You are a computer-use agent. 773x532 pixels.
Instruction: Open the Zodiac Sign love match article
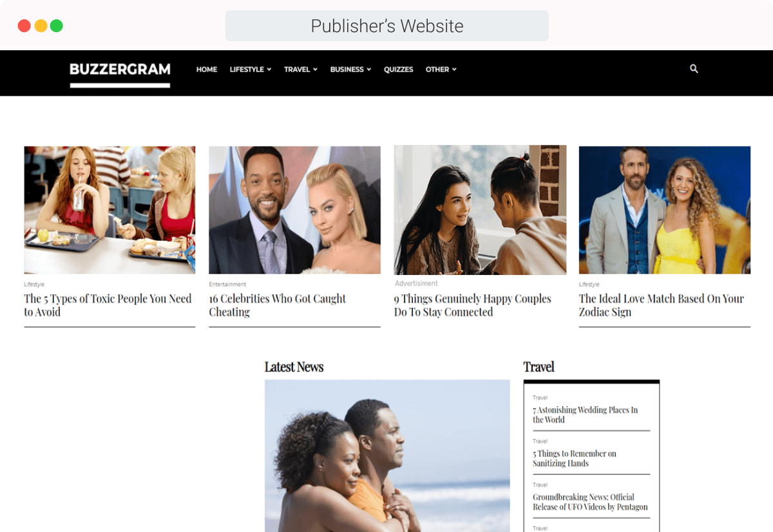(662, 305)
